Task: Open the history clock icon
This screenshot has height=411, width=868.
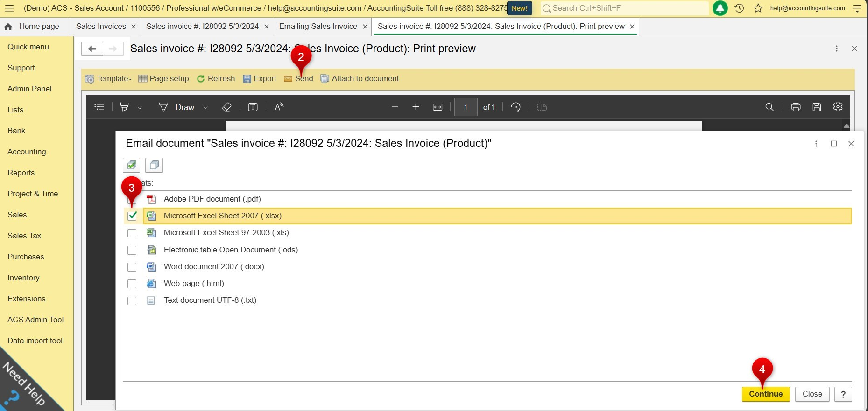Action: pos(739,8)
